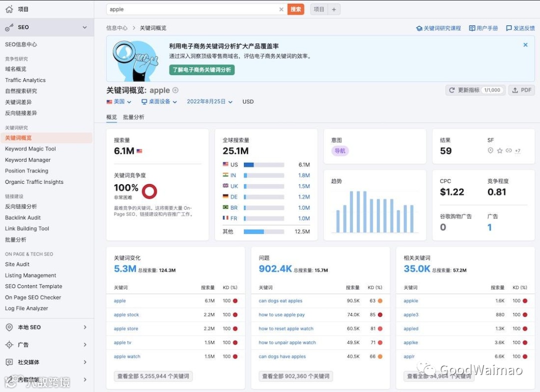Clear the search box with the X icon

281,9
